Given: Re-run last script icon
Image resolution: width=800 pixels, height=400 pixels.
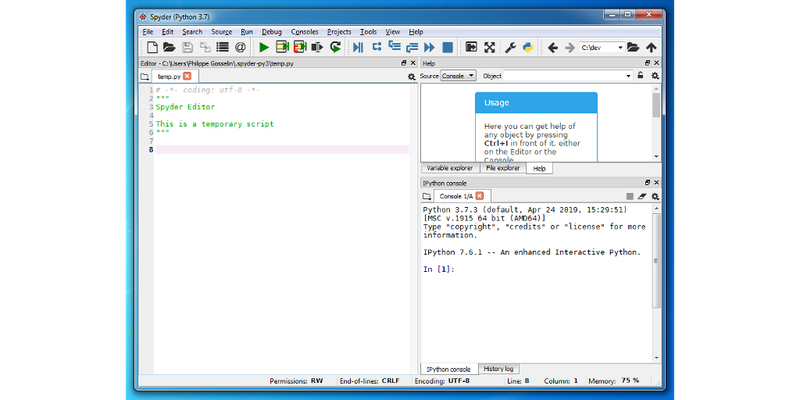Looking at the screenshot, I should tap(335, 47).
